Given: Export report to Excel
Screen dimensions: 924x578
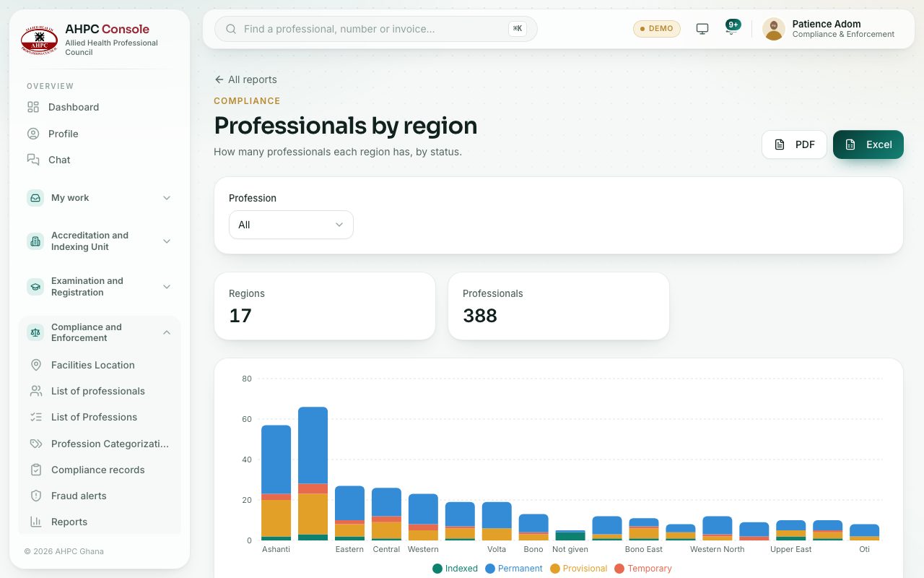Looking at the screenshot, I should pos(868,144).
